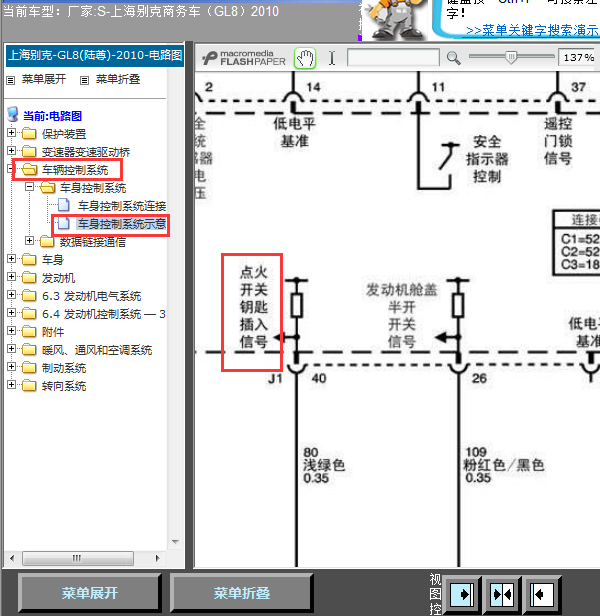Expand the 附件 folder
This screenshot has height=616, width=600.
click(x=11, y=331)
